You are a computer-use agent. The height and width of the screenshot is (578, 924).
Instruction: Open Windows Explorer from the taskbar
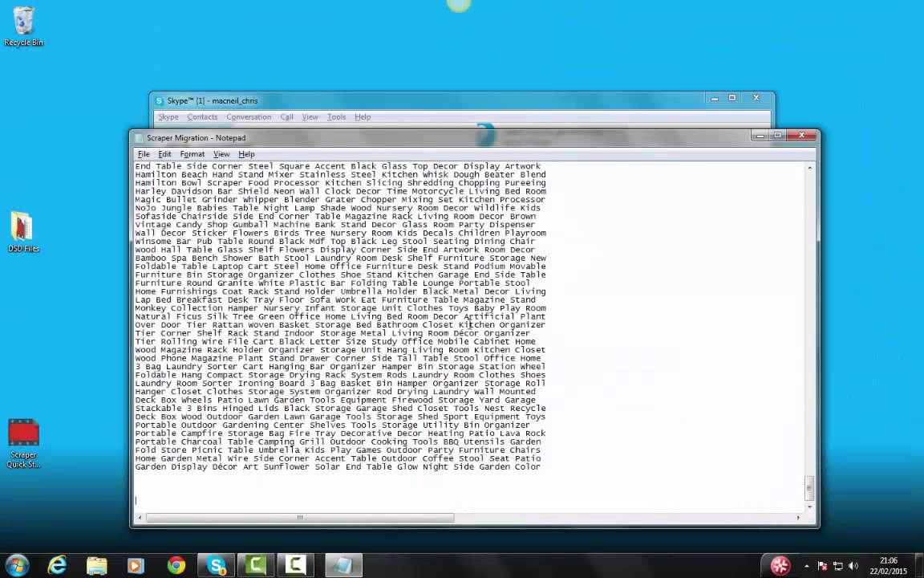coord(96,566)
